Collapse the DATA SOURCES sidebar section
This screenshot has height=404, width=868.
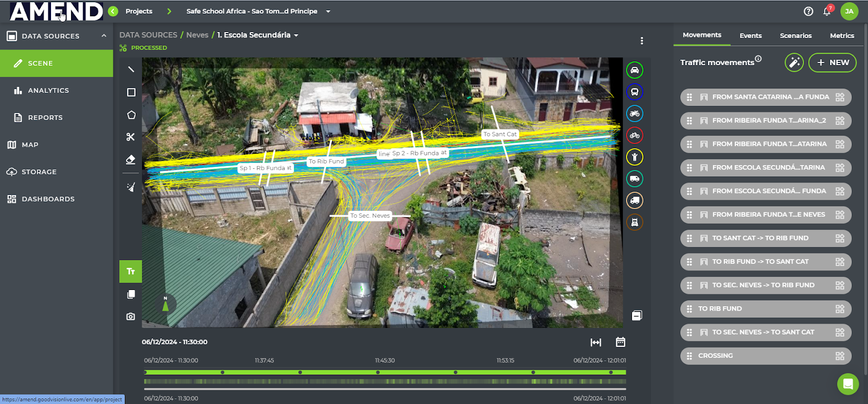point(104,36)
